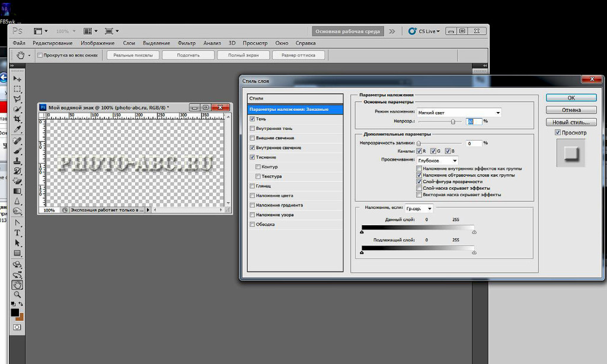Select the Path Selection tool
This screenshot has width=607, height=364.
[17, 243]
